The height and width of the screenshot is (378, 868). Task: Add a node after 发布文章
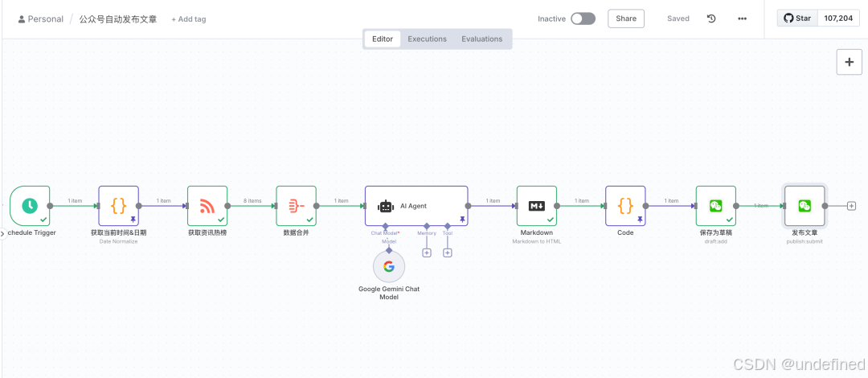(851, 206)
